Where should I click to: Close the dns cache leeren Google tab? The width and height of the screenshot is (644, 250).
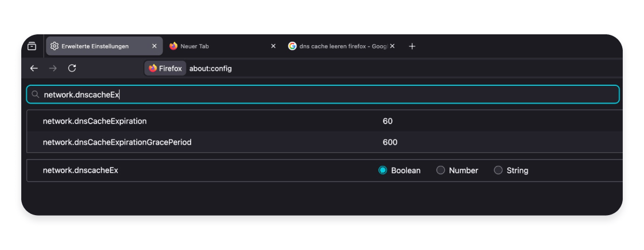(392, 46)
